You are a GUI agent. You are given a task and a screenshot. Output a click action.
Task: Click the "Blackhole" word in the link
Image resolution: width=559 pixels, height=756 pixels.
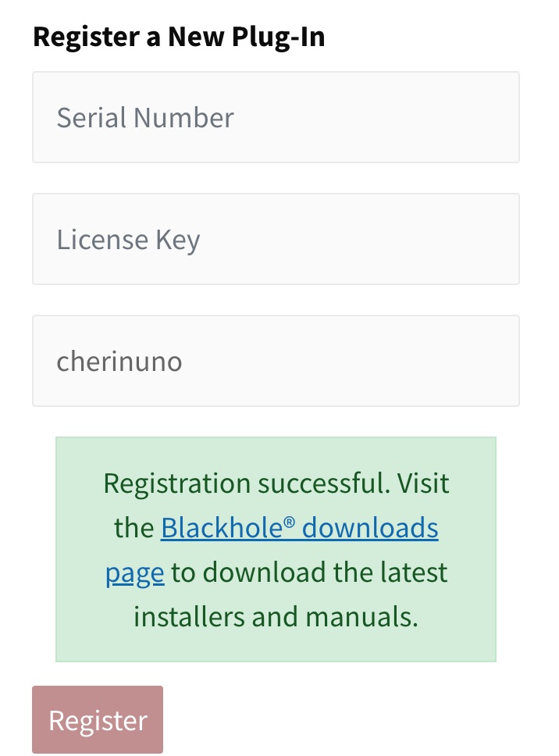click(221, 529)
